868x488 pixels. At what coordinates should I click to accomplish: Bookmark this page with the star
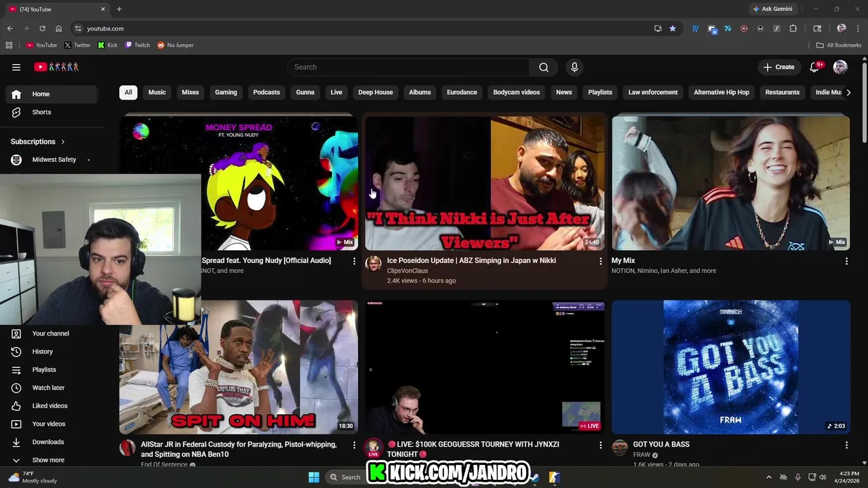673,28
